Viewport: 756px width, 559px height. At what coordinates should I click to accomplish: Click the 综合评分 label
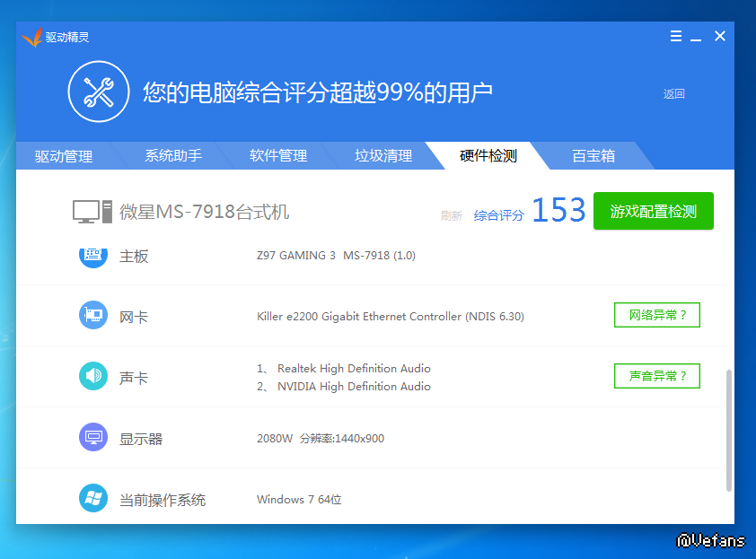tap(498, 215)
